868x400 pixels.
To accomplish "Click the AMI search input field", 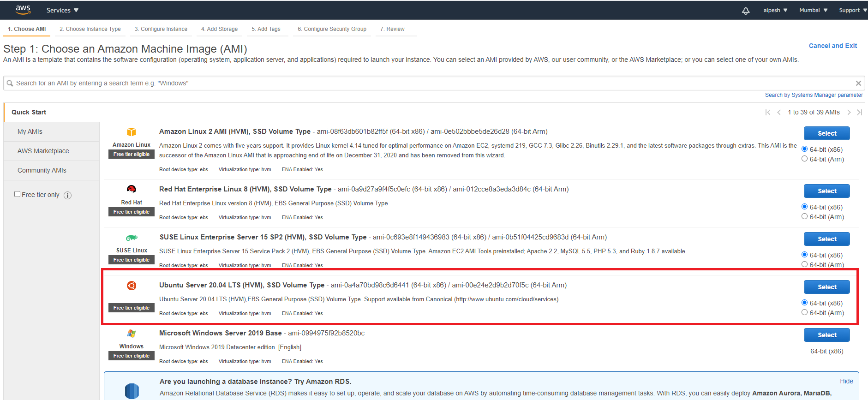I will [434, 84].
